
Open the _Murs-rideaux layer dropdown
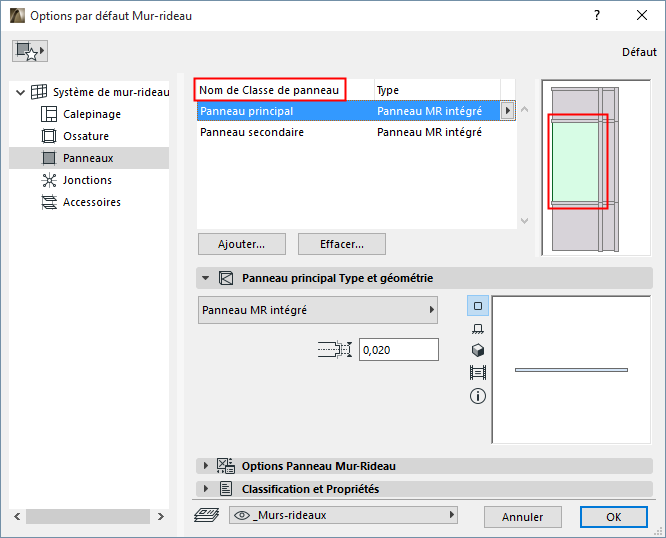tap(343, 515)
